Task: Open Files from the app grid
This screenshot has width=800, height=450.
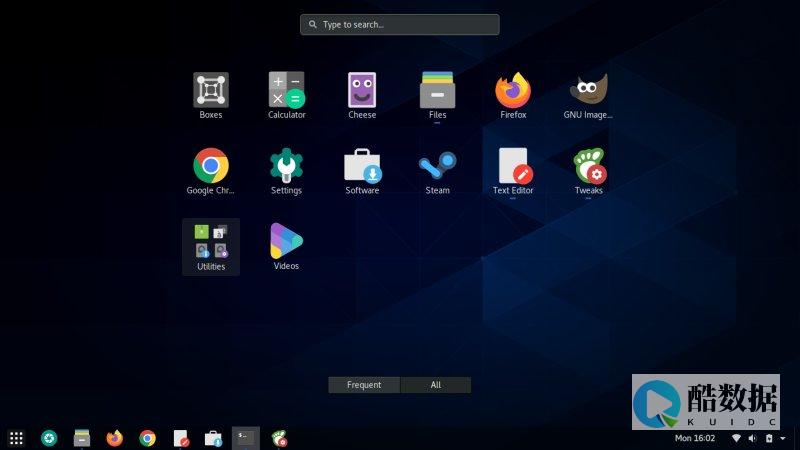Action: point(437,95)
